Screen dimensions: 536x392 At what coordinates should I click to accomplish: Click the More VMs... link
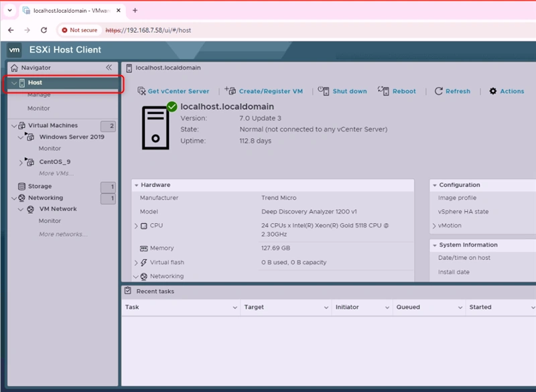[56, 174]
